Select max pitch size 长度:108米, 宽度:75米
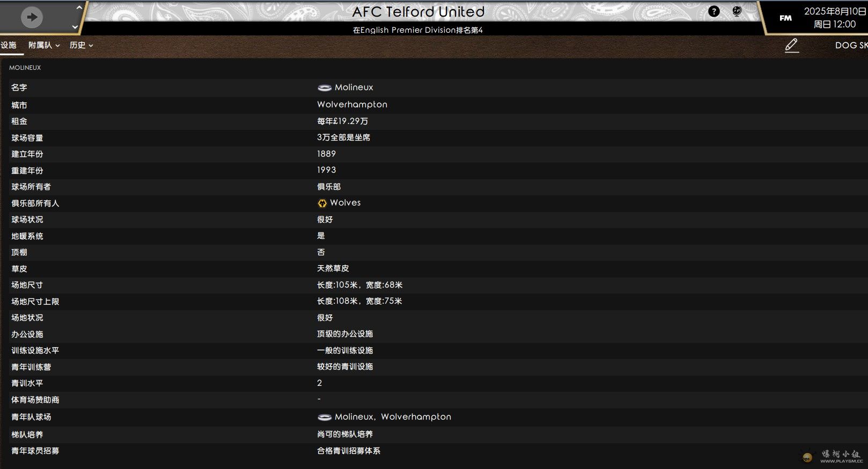868x469 pixels. tap(359, 301)
